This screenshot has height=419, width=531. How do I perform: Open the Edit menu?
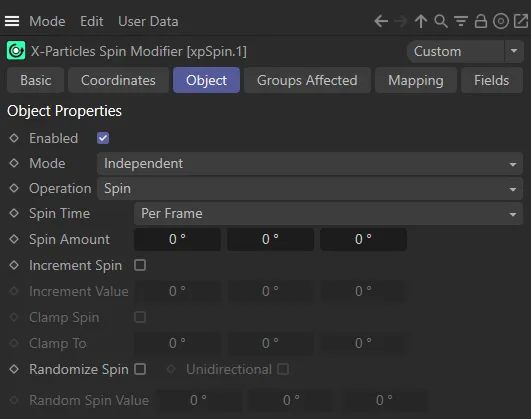pos(91,21)
